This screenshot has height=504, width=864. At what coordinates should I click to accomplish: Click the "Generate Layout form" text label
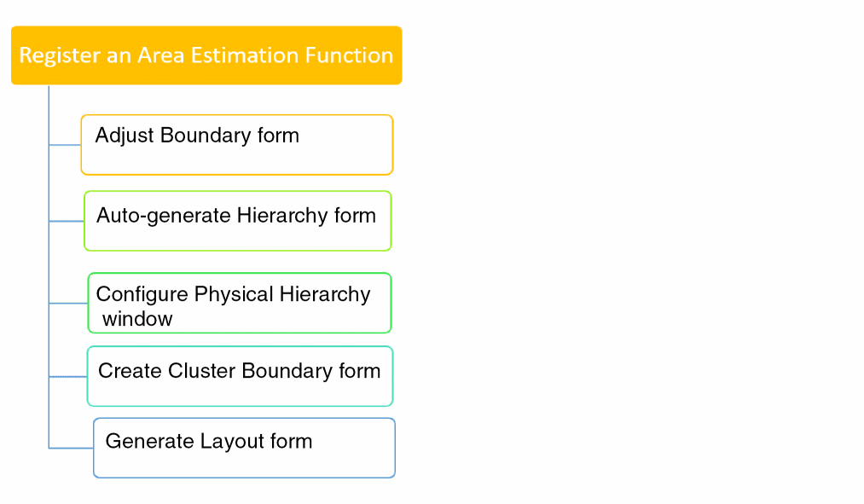[209, 441]
